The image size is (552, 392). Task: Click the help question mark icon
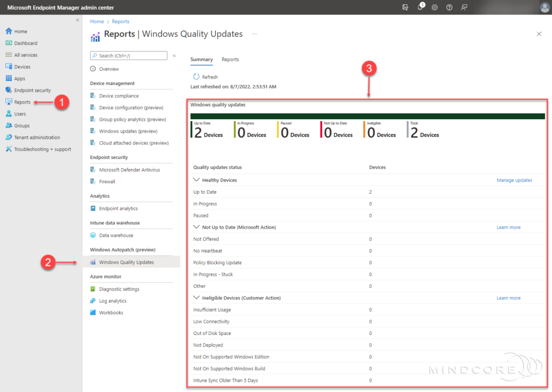[449, 8]
